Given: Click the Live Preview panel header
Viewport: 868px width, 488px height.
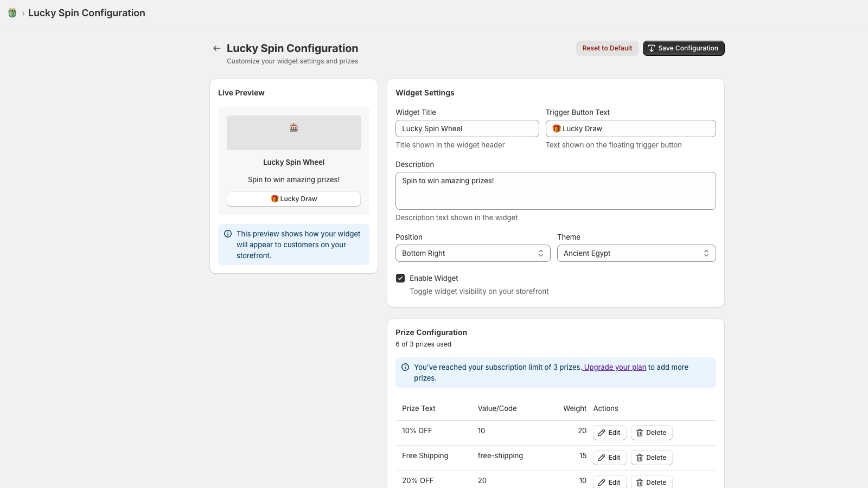Looking at the screenshot, I should tap(241, 93).
